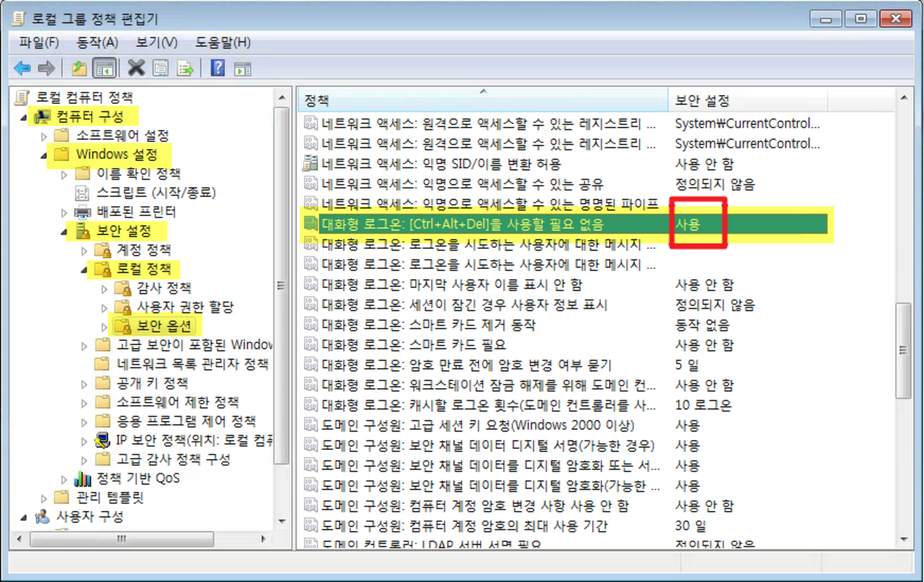Expand the 계정 정책 tree node arrow
The image size is (924, 582).
click(85, 250)
